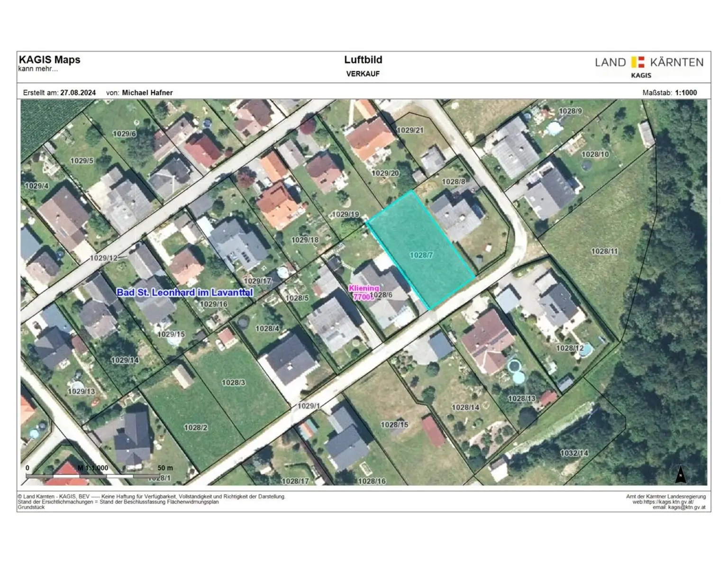Click parcel label 1028/15

pos(394,425)
